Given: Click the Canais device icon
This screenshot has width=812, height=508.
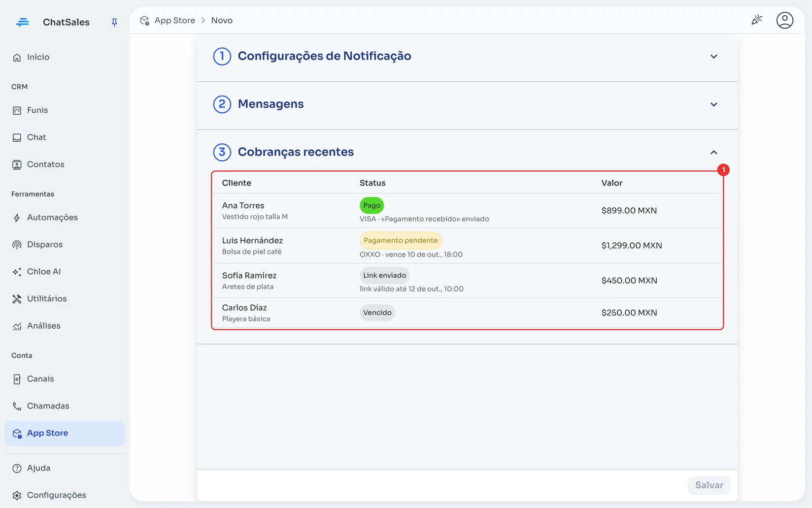Looking at the screenshot, I should [17, 379].
